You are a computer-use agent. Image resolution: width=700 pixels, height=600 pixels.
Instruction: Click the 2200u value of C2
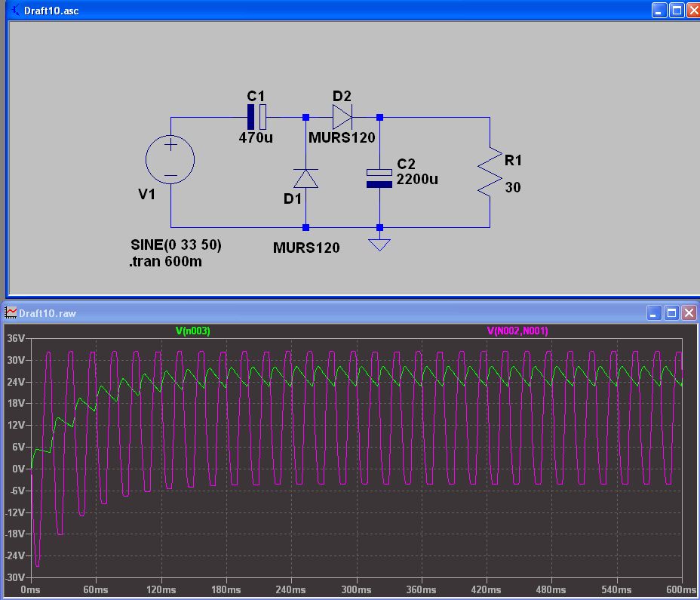point(417,180)
